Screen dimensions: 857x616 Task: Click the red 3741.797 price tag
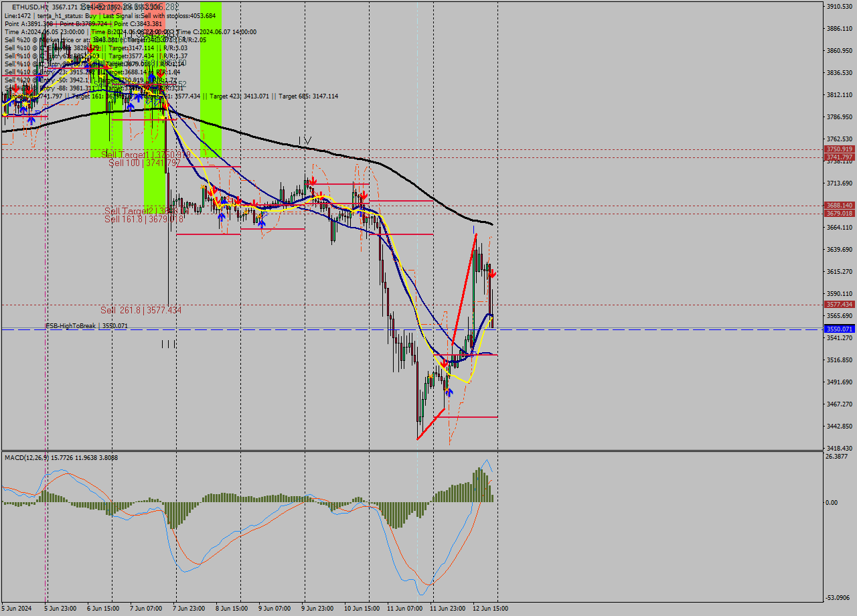coord(840,157)
